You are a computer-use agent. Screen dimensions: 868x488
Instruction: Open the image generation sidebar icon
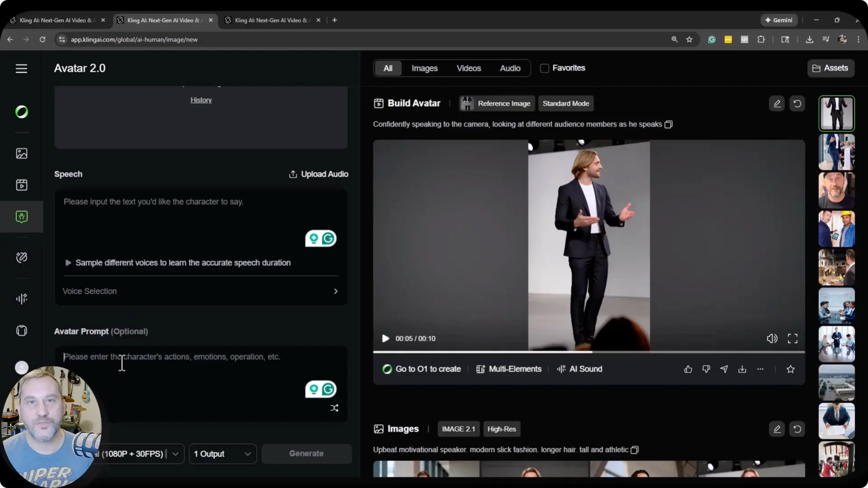click(x=21, y=153)
